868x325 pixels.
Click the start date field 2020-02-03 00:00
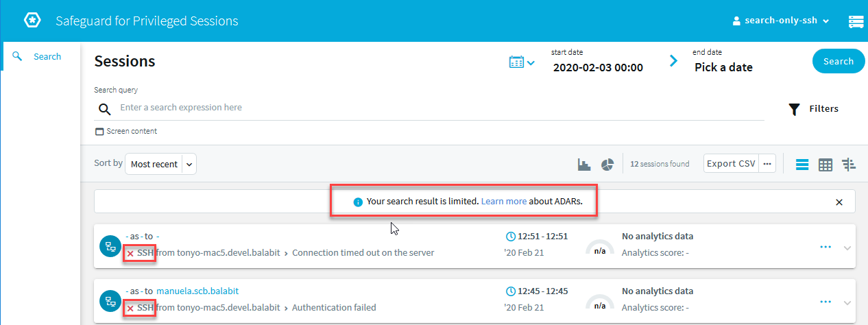(597, 67)
